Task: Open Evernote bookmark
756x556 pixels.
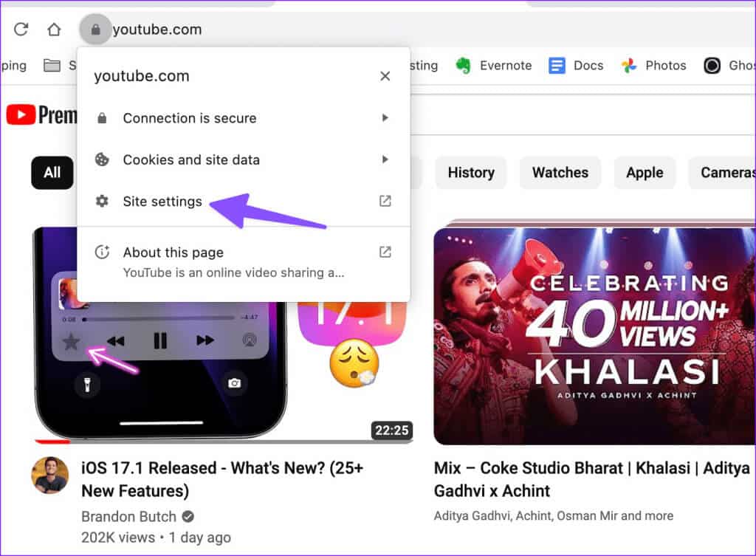Action: [x=493, y=66]
